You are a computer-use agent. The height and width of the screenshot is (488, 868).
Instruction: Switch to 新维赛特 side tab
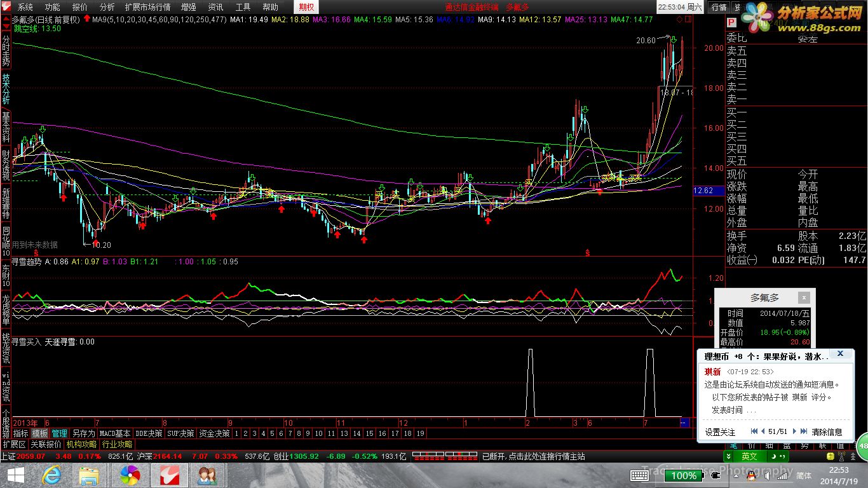(6, 203)
